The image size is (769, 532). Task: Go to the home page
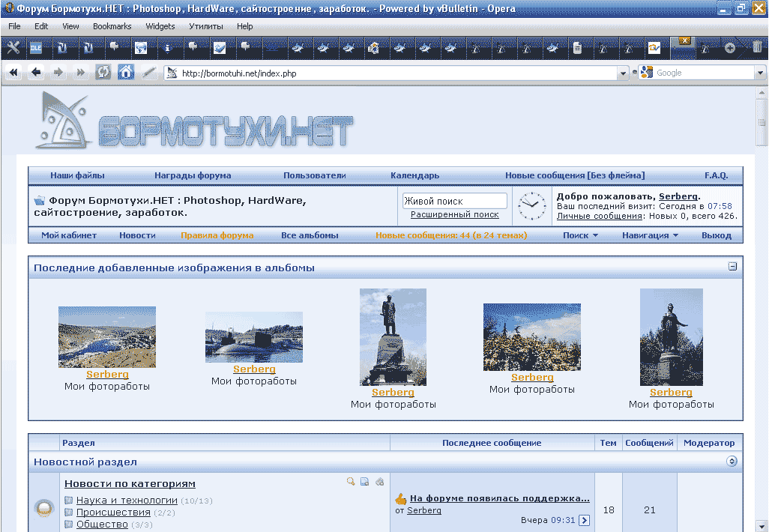pos(126,73)
